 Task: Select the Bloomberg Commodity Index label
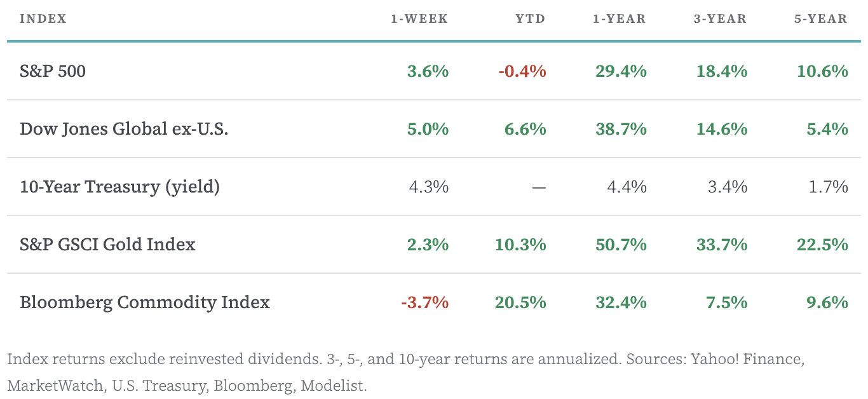pyautogui.click(x=145, y=302)
